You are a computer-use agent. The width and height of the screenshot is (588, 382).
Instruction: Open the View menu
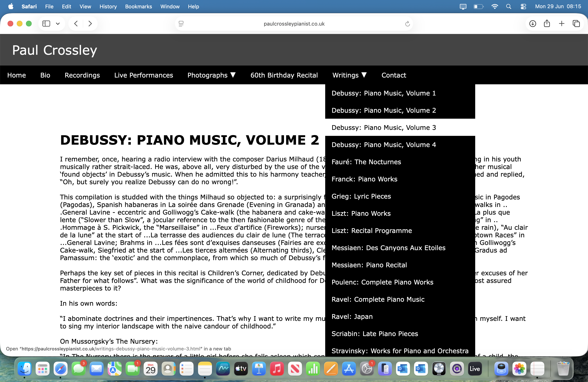point(85,6)
